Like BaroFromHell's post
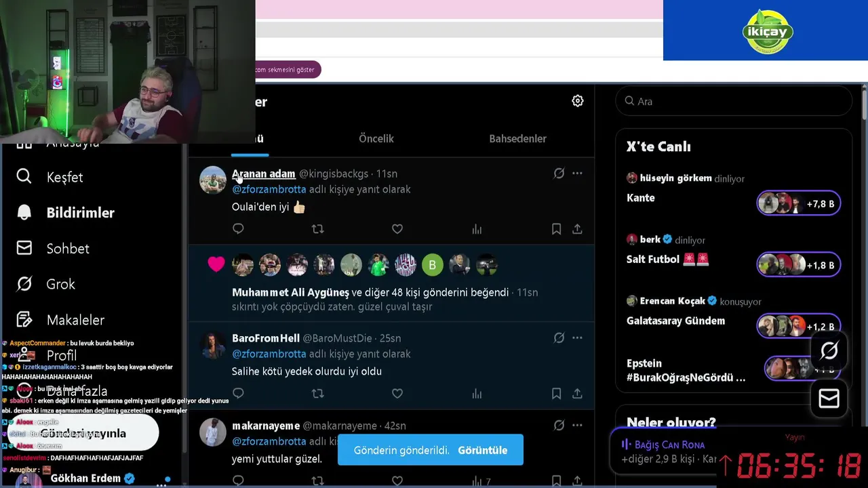868x488 pixels. (x=397, y=393)
